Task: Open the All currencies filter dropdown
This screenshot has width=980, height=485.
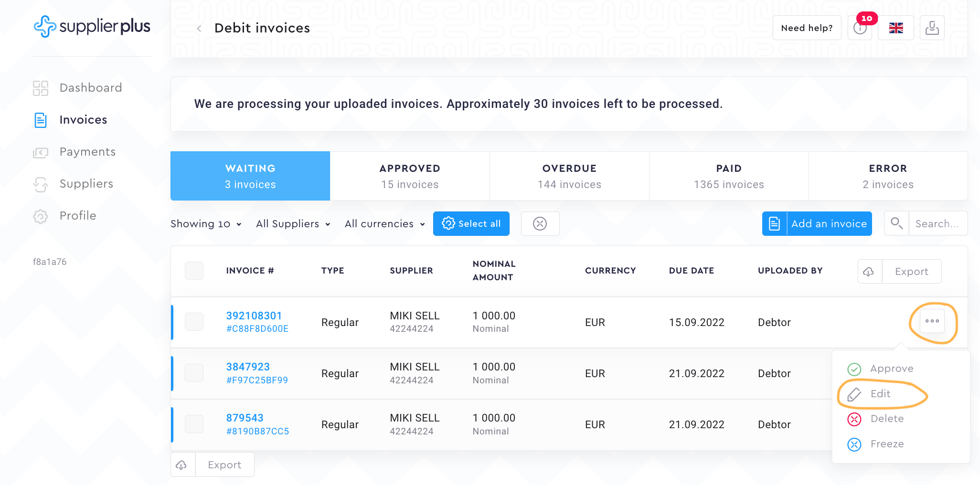Action: [384, 224]
